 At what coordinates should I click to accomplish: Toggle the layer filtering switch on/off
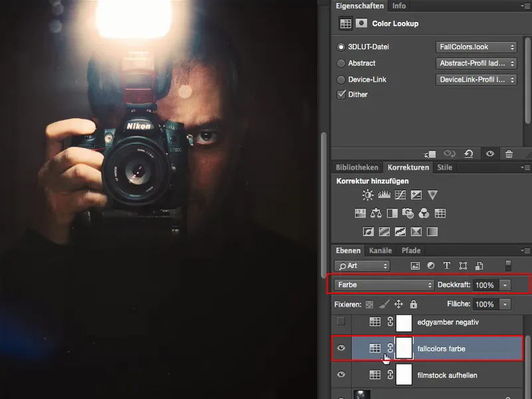coord(508,265)
